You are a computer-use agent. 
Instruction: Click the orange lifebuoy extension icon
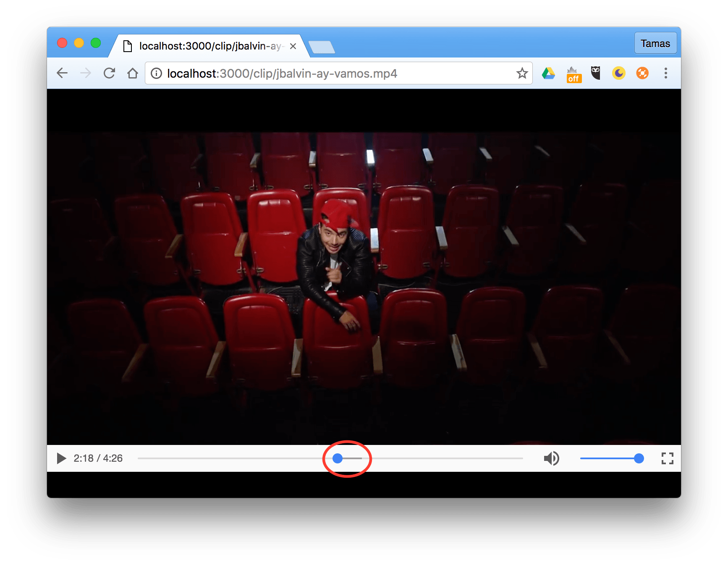(x=642, y=73)
